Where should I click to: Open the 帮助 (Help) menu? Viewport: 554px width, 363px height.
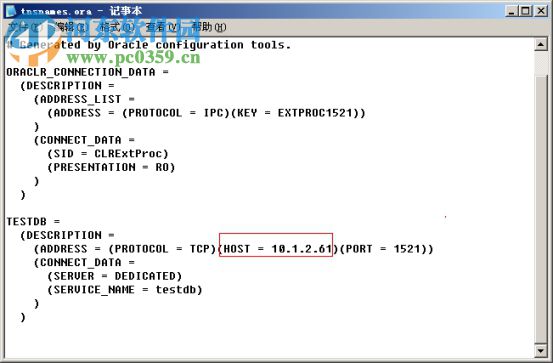pyautogui.click(x=208, y=27)
